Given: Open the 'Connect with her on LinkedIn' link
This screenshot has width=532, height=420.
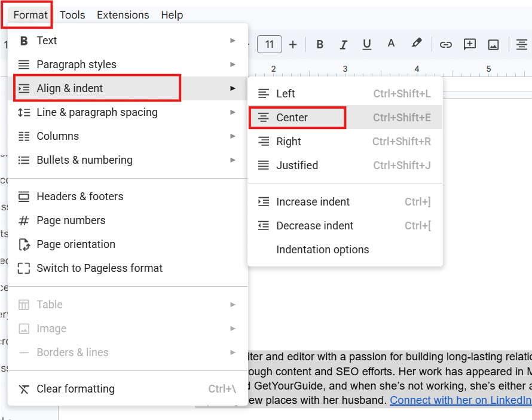Looking at the screenshot, I should (461, 400).
